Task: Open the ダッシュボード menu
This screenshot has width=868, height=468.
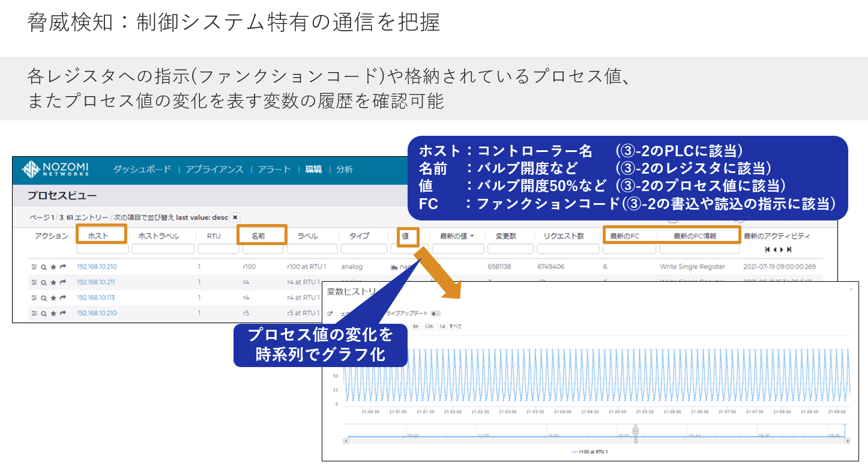Action: click(142, 169)
